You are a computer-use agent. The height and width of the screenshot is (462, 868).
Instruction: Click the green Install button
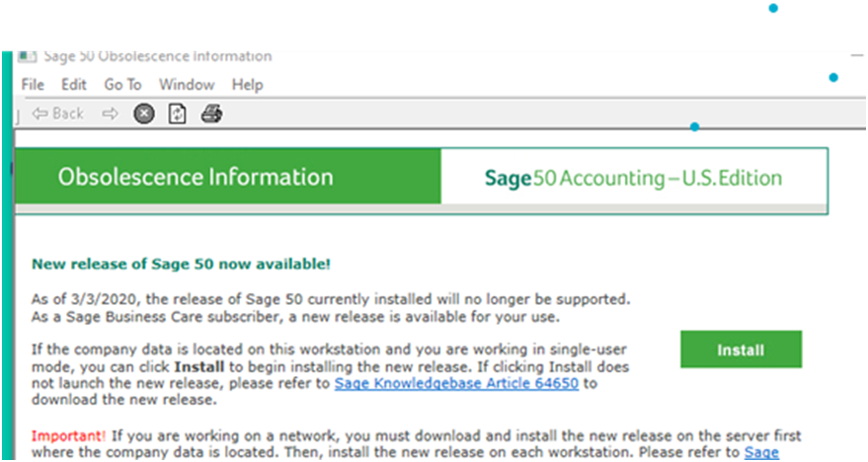pyautogui.click(x=741, y=349)
